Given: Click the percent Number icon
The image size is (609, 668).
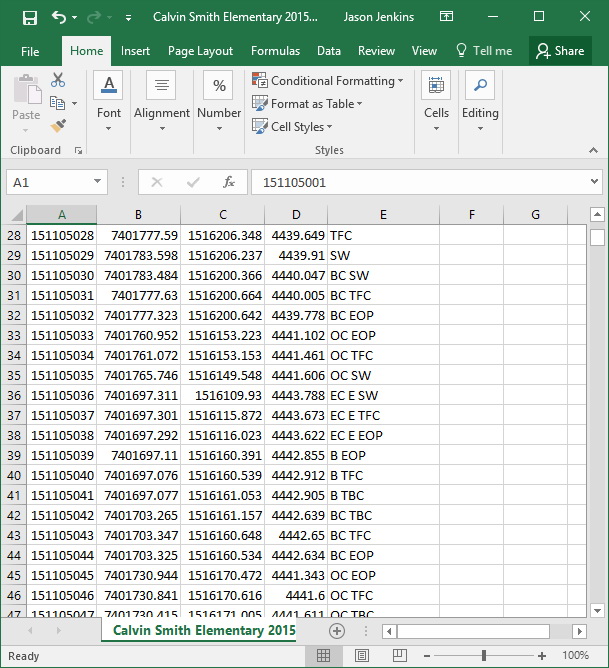Looking at the screenshot, I should click(x=219, y=85).
